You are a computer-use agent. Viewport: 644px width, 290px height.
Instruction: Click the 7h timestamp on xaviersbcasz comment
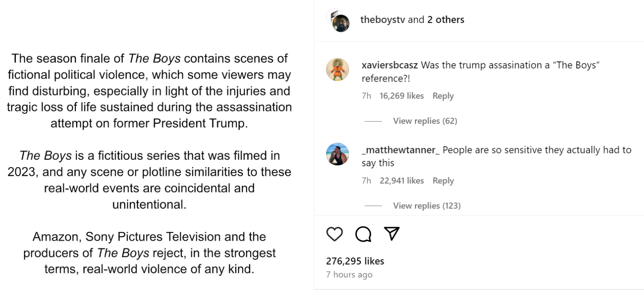366,96
